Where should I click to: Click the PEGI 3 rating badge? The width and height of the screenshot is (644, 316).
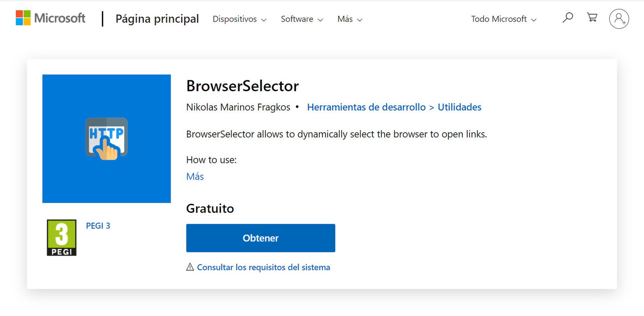point(61,237)
